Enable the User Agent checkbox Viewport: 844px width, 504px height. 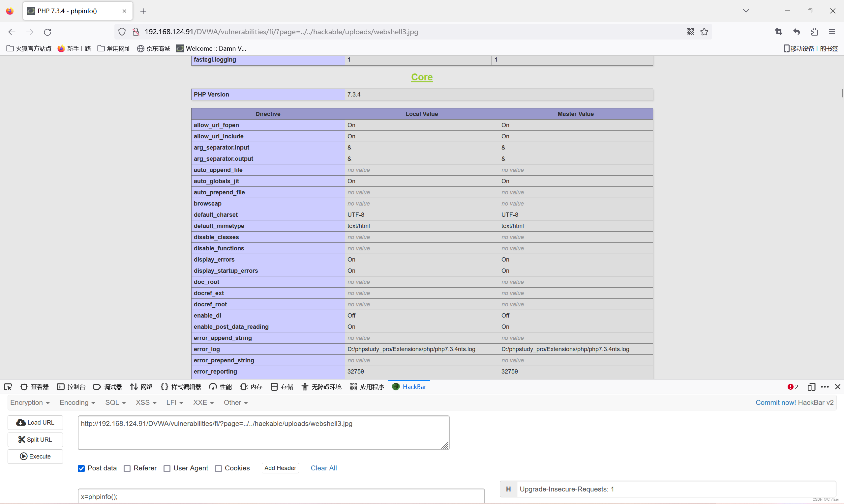[x=167, y=468]
